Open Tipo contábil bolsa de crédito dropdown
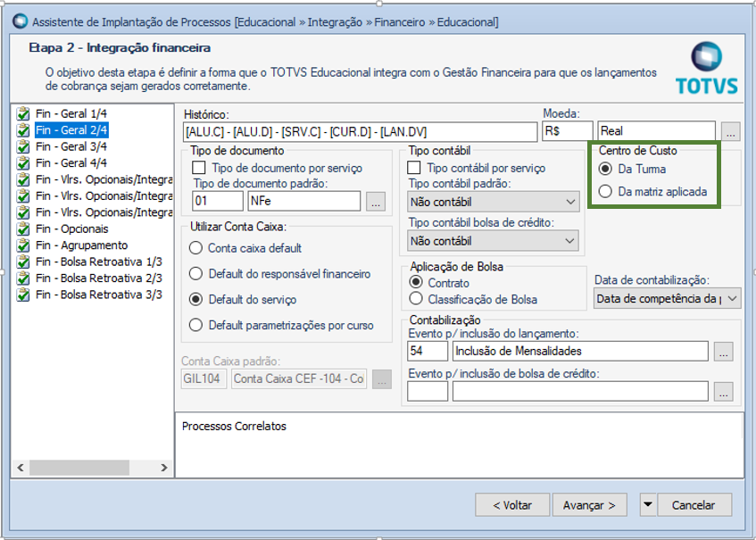Image resolution: width=756 pixels, height=540 pixels. point(494,241)
